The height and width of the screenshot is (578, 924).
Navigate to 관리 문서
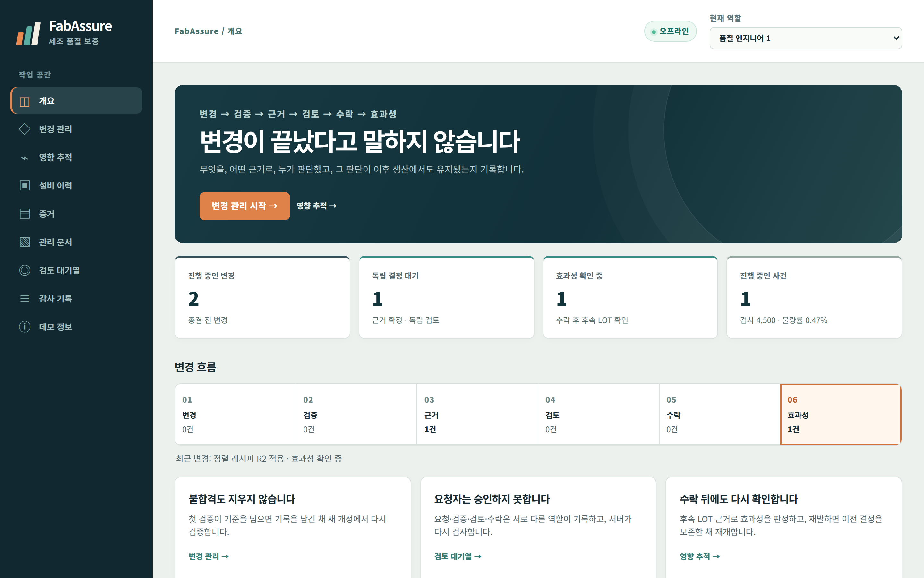(76, 242)
